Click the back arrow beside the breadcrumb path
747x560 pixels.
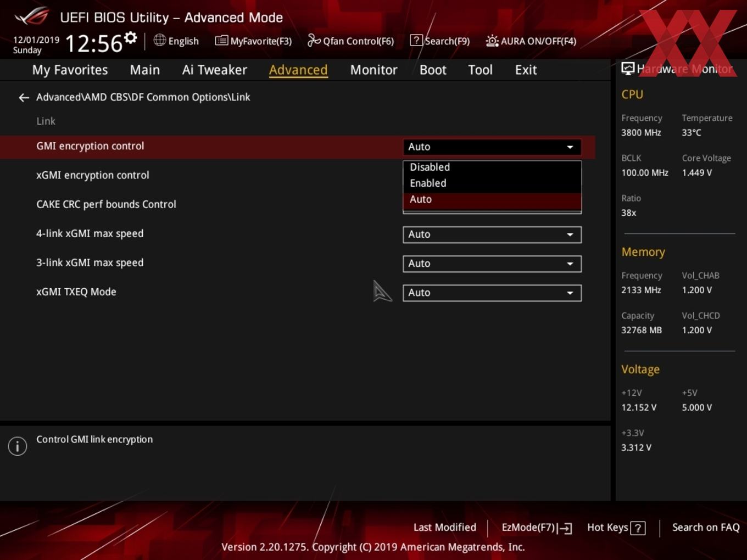coord(24,98)
